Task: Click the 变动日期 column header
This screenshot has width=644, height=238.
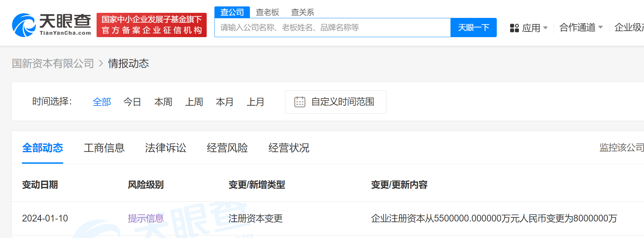Action: point(40,185)
